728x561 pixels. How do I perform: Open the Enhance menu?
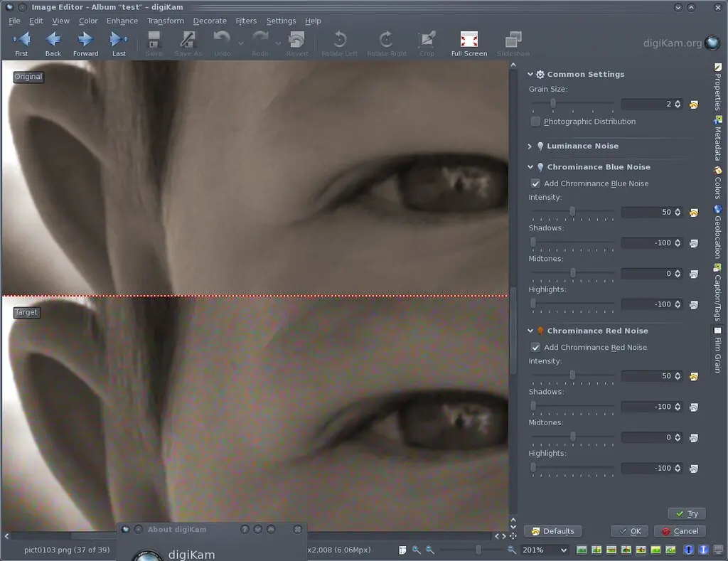pyautogui.click(x=122, y=21)
